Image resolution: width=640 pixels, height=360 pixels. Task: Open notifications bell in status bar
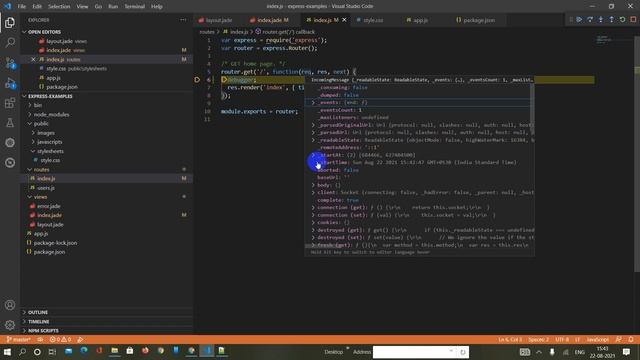631,339
